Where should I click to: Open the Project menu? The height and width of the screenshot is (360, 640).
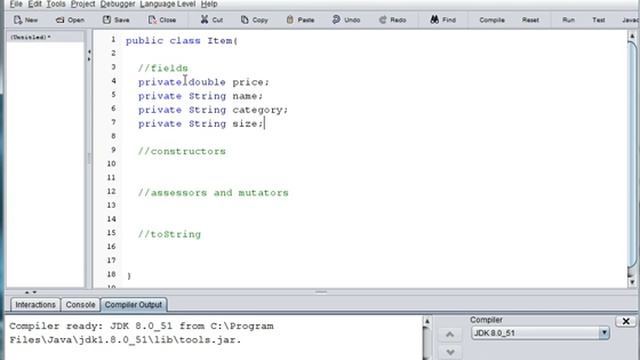point(83,4)
